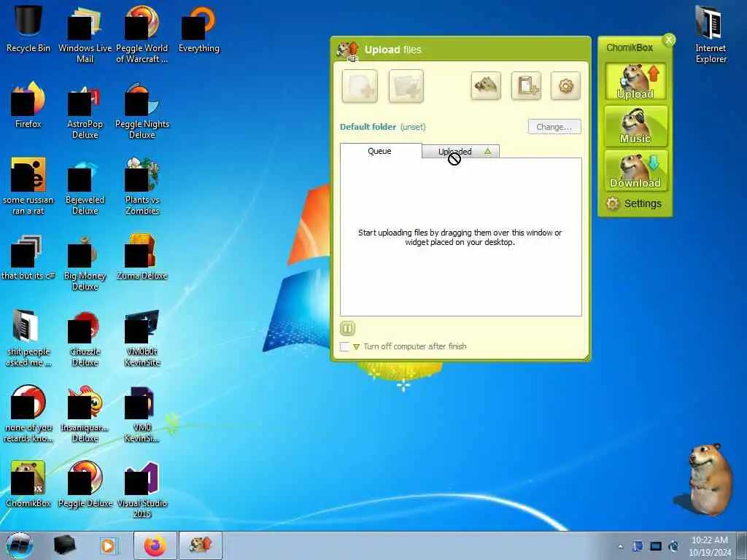This screenshot has height=560, width=747.
Task: Click Firefox in the taskbar
Action: (155, 545)
